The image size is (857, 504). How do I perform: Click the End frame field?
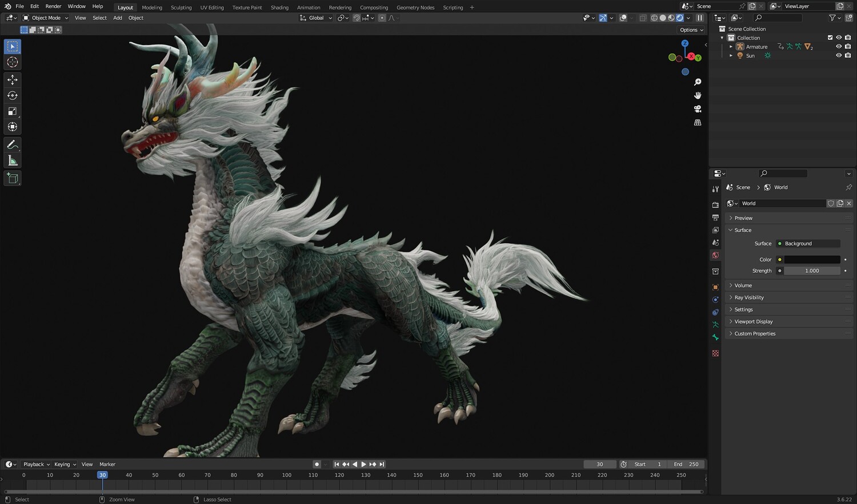[686, 464]
